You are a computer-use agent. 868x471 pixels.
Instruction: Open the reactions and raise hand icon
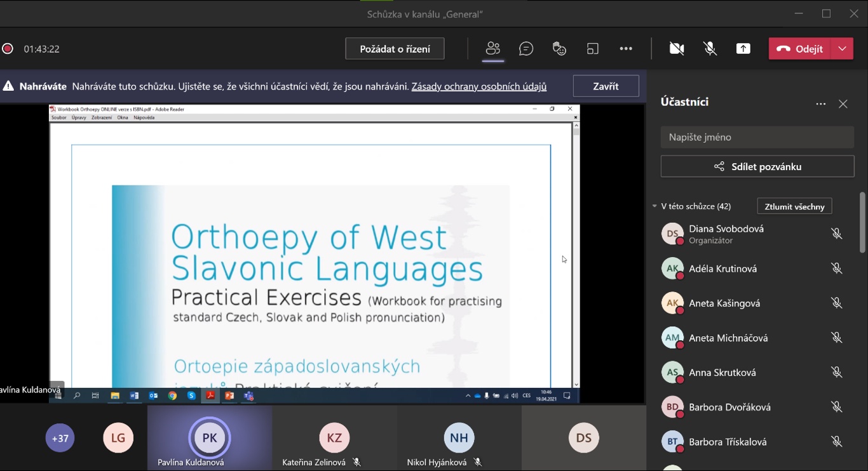[559, 49]
